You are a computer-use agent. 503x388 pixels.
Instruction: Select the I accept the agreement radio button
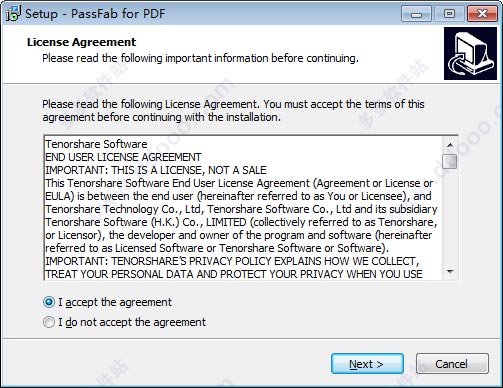49,302
